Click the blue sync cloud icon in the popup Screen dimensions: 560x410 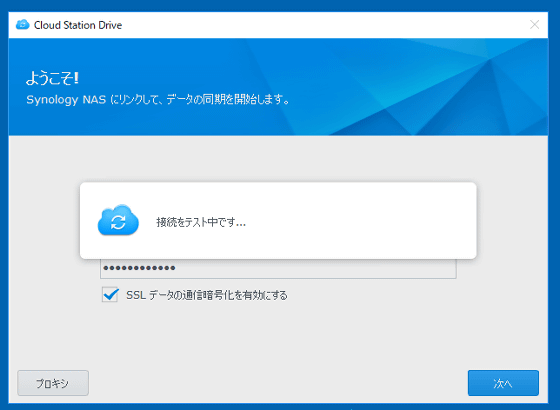118,220
